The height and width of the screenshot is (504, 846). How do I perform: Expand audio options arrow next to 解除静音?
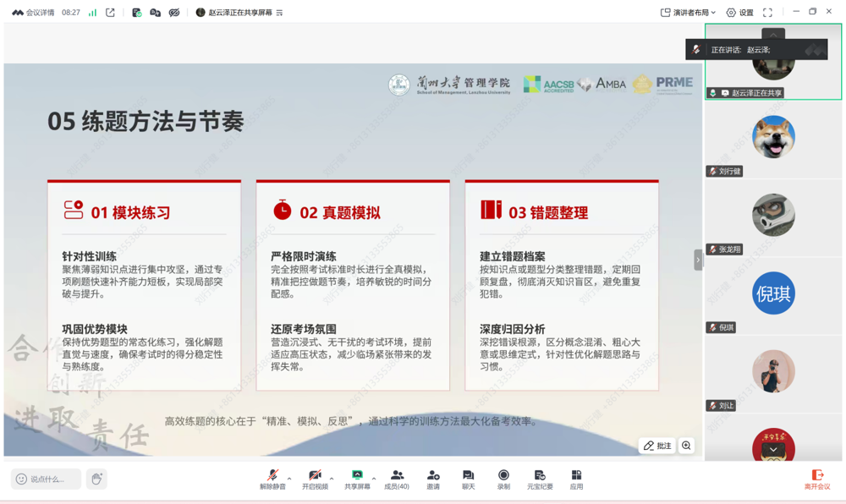289,478
